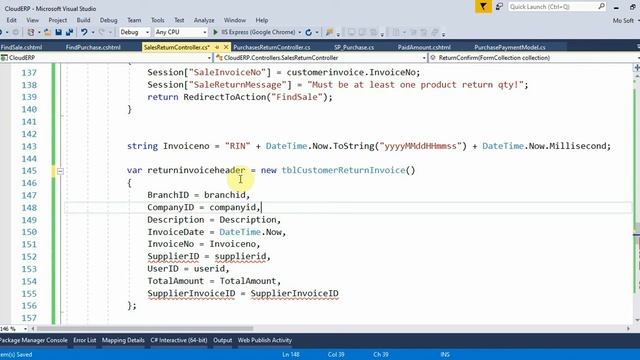Open the Mapping Details tab
The width and height of the screenshot is (640, 360).
coord(123,340)
